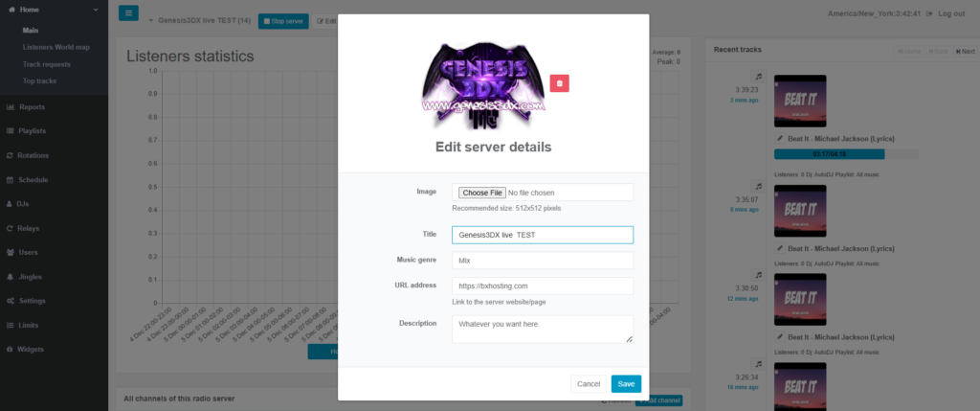Screen dimensions: 980x411
Task: Click the Settings gears icon in sidebar
Action: pos(10,301)
